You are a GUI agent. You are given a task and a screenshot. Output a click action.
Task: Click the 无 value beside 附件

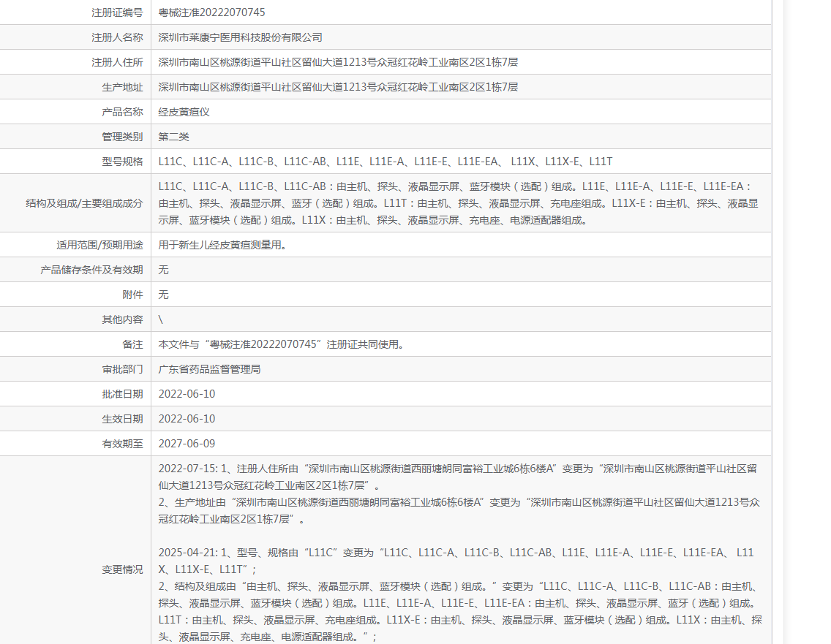point(163,295)
